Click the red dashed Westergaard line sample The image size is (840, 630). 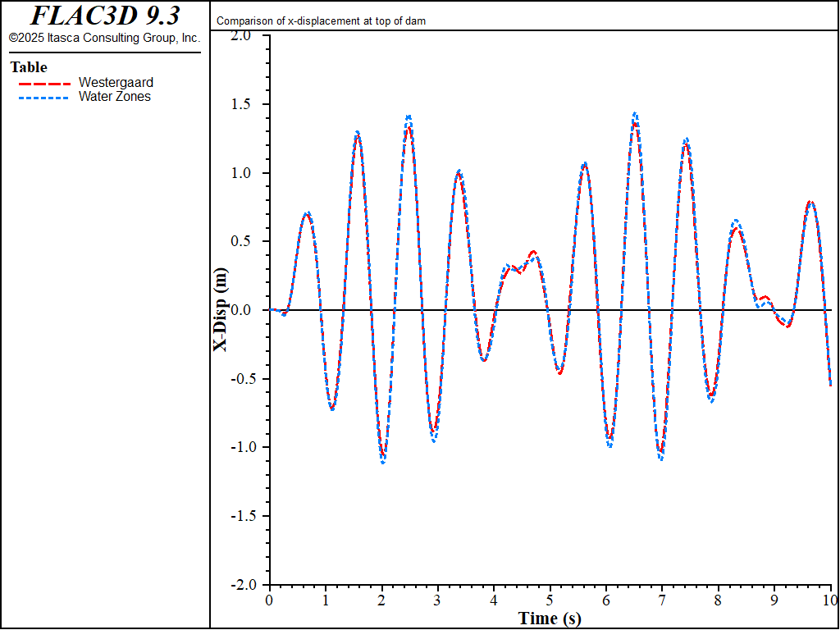(x=44, y=83)
